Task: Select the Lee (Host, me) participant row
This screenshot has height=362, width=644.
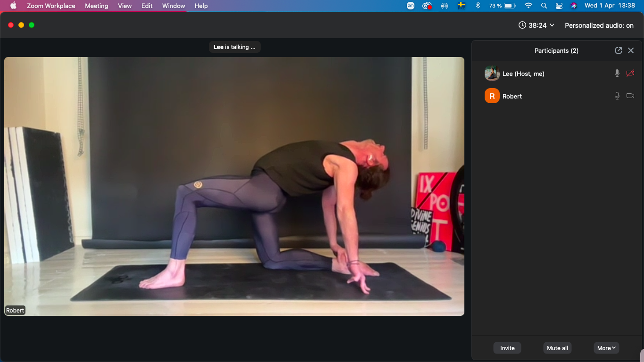Action: [x=557, y=74]
